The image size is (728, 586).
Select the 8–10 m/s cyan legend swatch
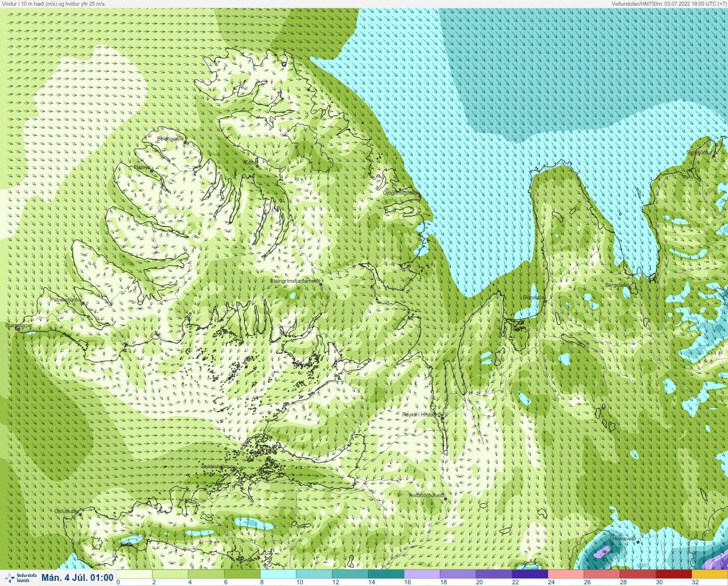[278, 574]
